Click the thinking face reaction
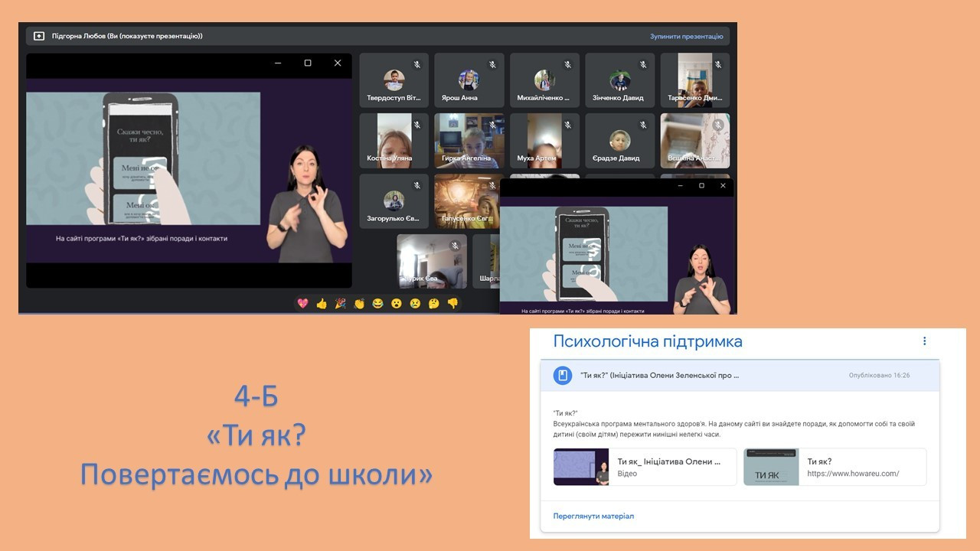The width and height of the screenshot is (980, 551). click(x=434, y=304)
